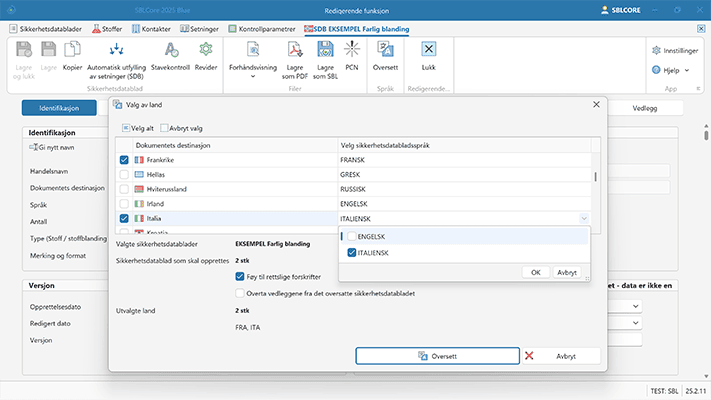Screen dimensions: 711x400
Task: Confirm language selection with OK
Action: (536, 272)
